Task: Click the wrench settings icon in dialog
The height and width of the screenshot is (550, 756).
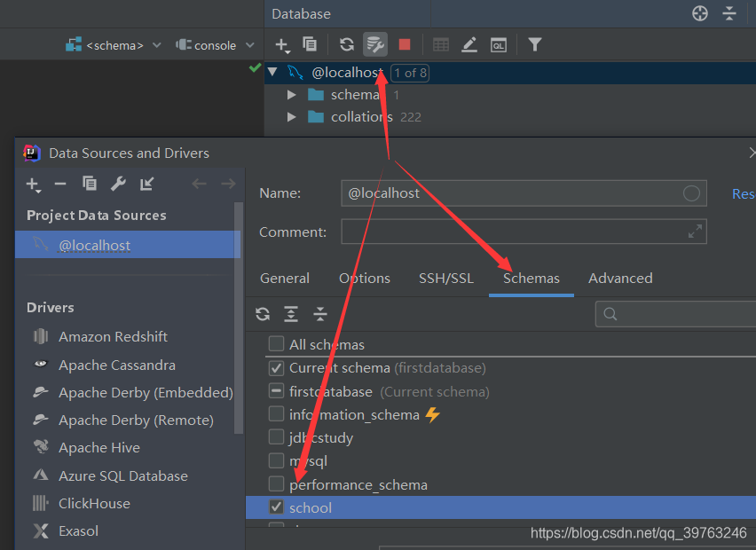Action: [118, 184]
